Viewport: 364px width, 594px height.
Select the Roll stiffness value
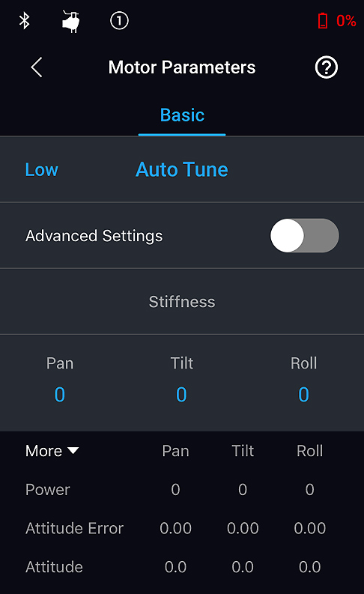304,394
